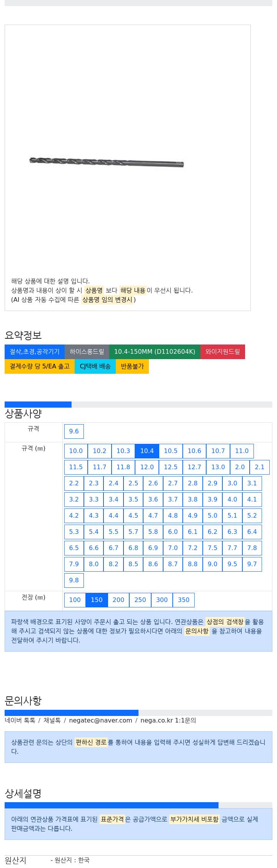
Task: Click the drill bit product image
Action: [x=107, y=162]
